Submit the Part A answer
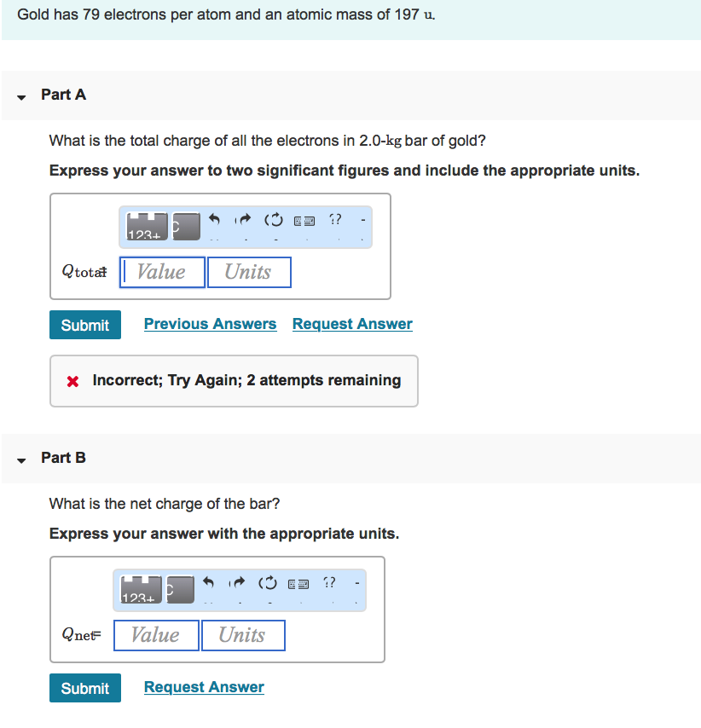701x728 pixels. tap(84, 325)
